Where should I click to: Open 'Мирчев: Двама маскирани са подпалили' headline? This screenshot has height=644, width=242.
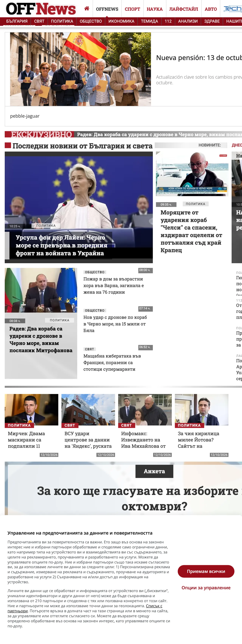point(26,440)
